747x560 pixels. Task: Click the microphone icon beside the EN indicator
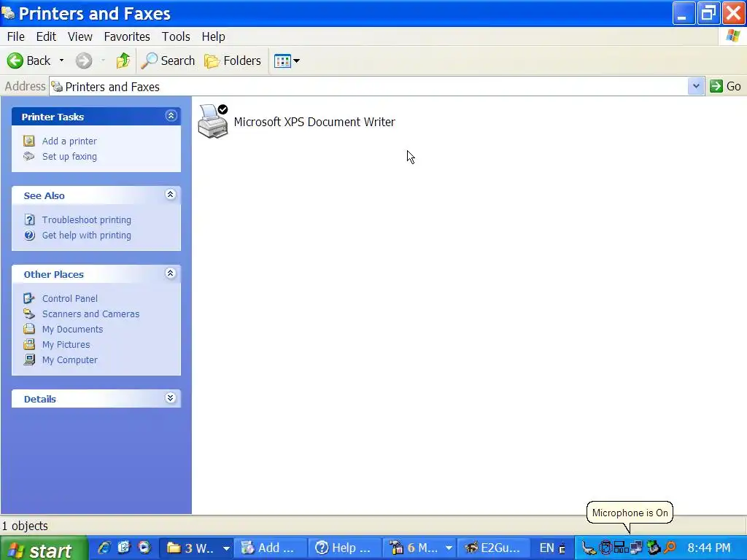click(562, 548)
